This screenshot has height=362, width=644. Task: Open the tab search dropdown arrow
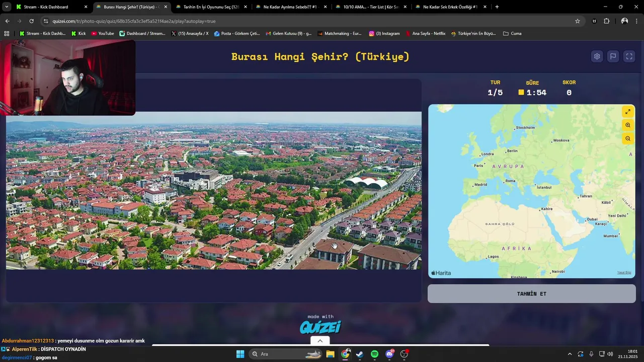(7, 7)
